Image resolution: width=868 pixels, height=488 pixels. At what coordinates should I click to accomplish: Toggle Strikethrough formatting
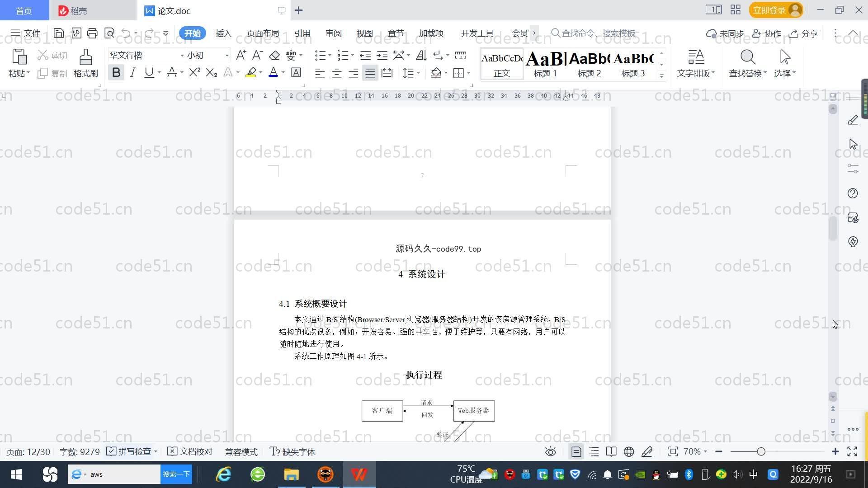click(x=171, y=72)
